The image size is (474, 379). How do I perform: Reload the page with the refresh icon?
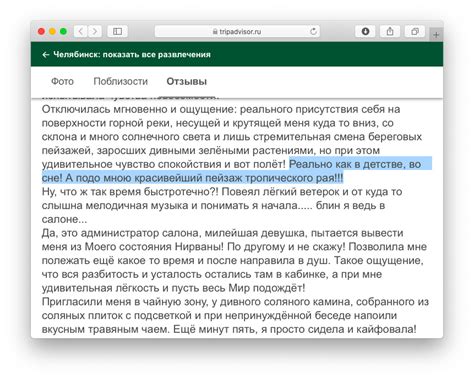[313, 31]
